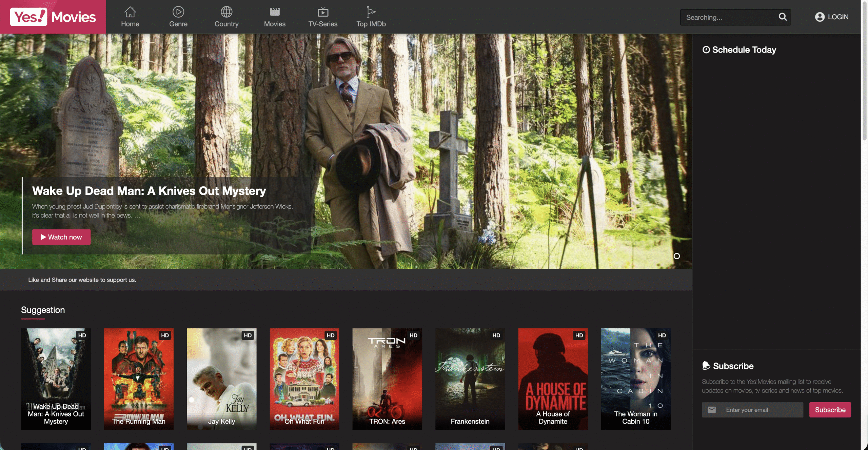The image size is (868, 450).
Task: Open the Oh What Fun poster
Action: [304, 379]
